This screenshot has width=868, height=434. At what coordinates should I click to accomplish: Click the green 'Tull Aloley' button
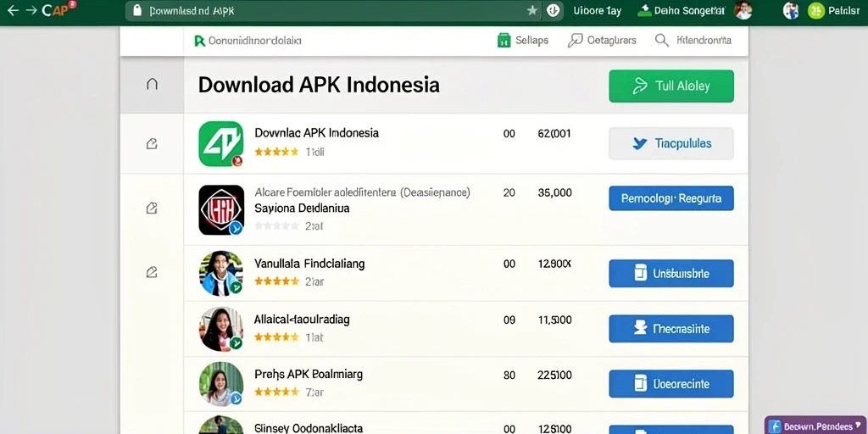(x=671, y=86)
